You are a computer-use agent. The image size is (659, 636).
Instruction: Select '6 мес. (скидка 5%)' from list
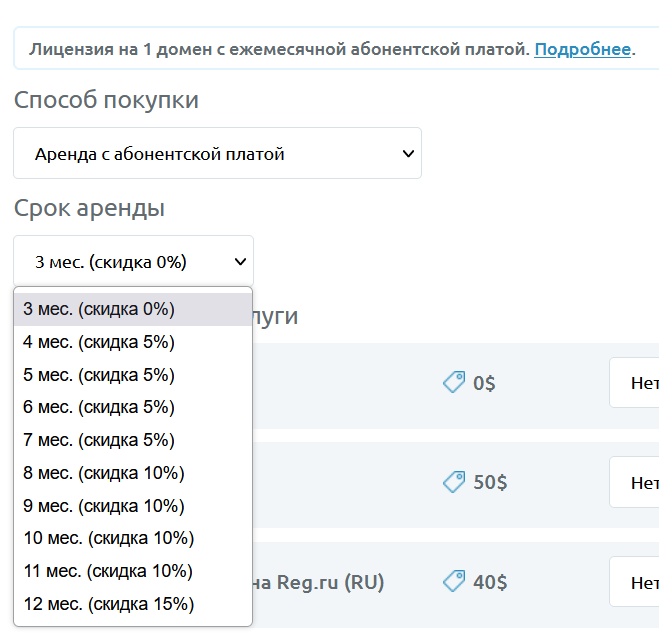pyautogui.click(x=99, y=408)
